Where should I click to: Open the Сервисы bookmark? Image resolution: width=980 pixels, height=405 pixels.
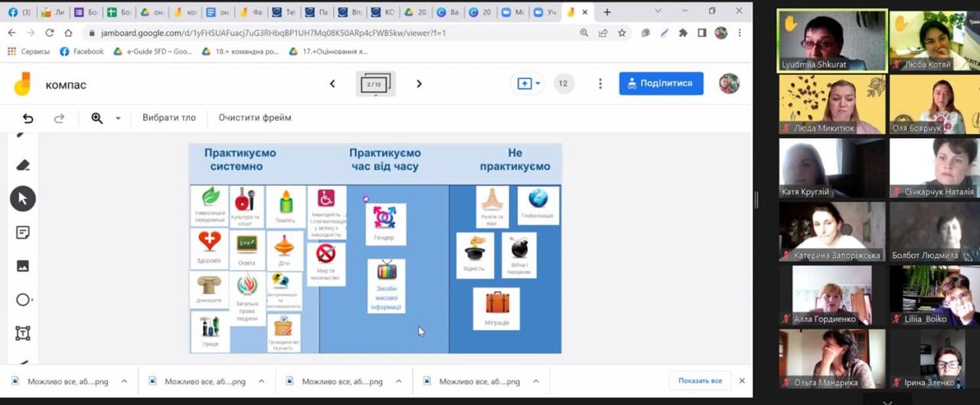click(x=28, y=51)
